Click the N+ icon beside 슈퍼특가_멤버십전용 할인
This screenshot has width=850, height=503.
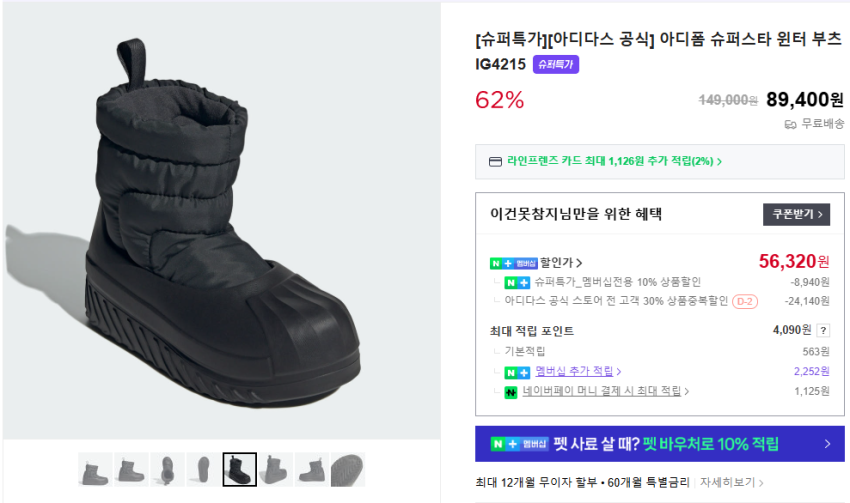coord(516,282)
